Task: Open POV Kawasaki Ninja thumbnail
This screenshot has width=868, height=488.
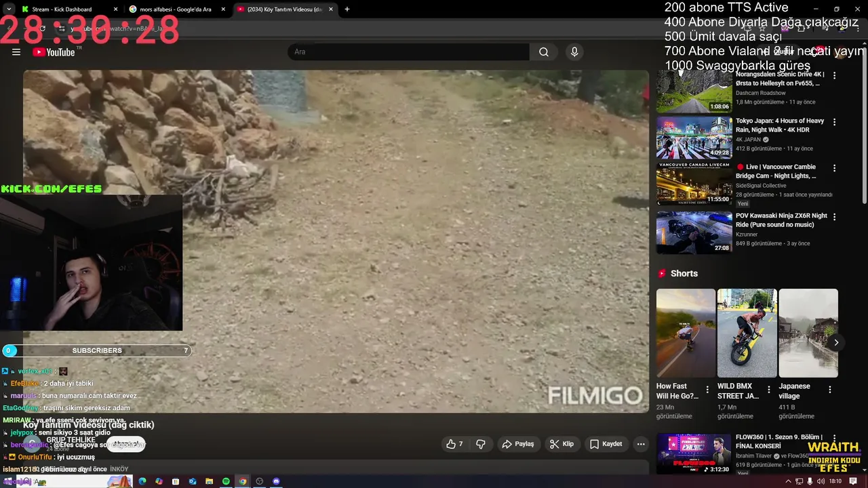Action: point(694,232)
